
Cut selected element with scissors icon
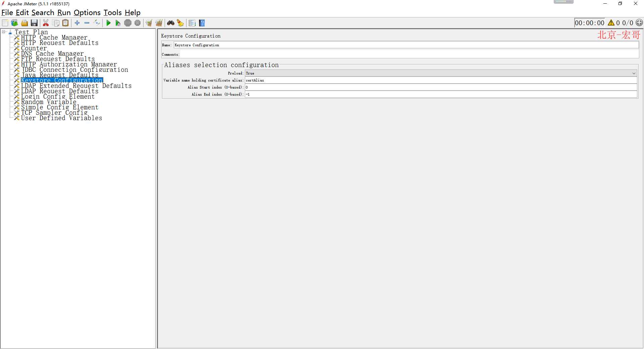click(x=46, y=23)
